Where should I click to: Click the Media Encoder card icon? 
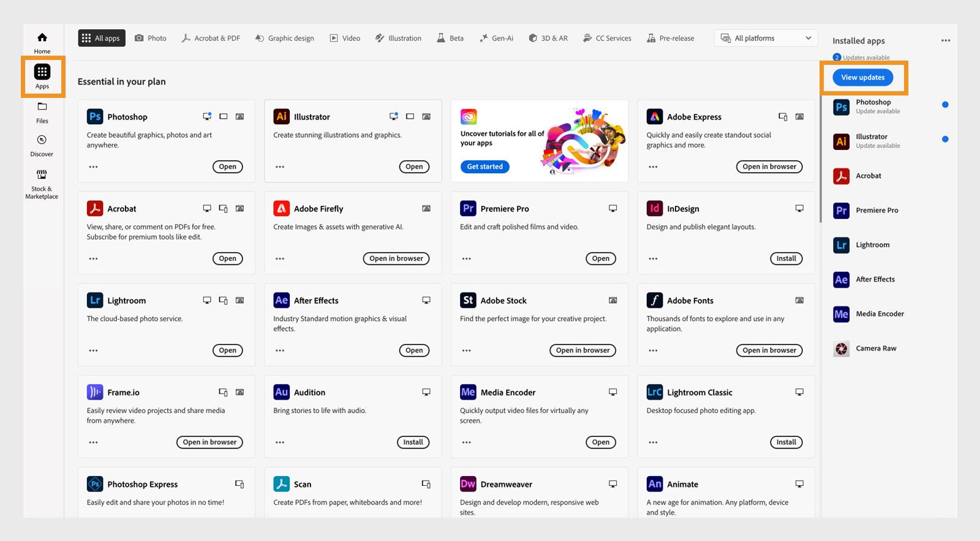tap(468, 392)
